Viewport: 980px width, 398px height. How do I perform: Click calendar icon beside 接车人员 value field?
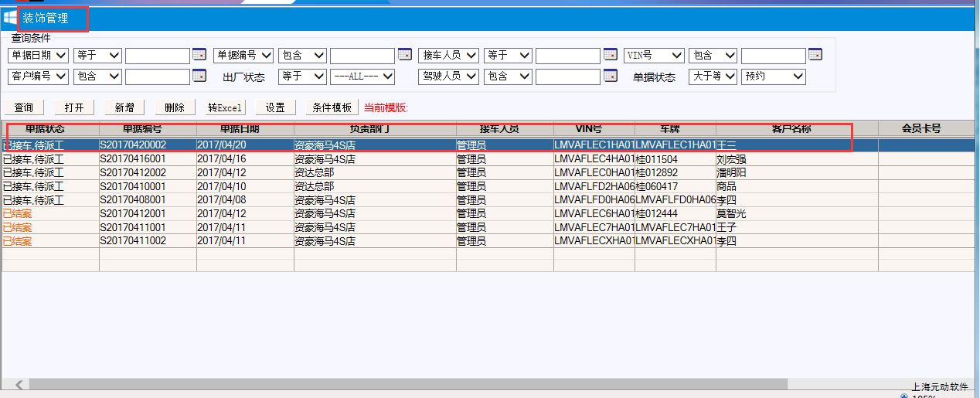tap(610, 55)
